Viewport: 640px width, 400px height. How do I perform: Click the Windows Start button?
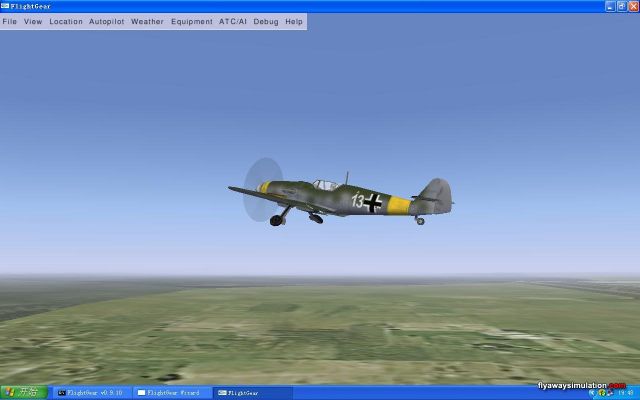click(x=24, y=393)
